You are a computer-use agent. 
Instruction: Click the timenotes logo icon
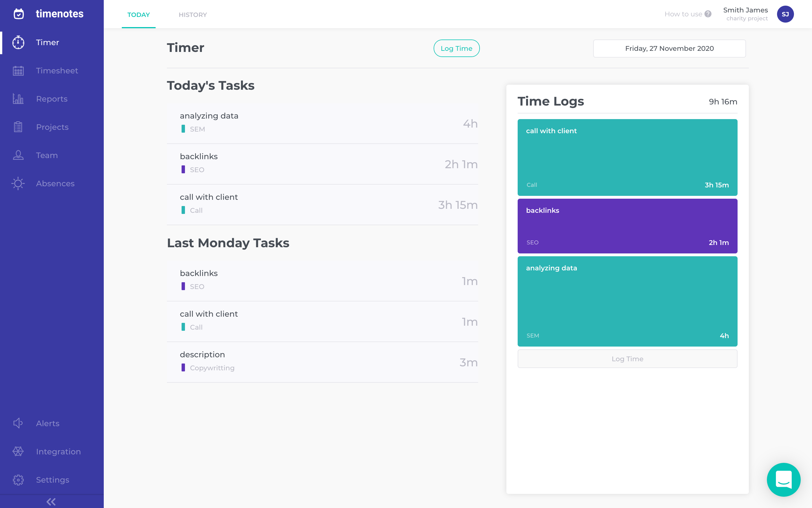point(19,14)
